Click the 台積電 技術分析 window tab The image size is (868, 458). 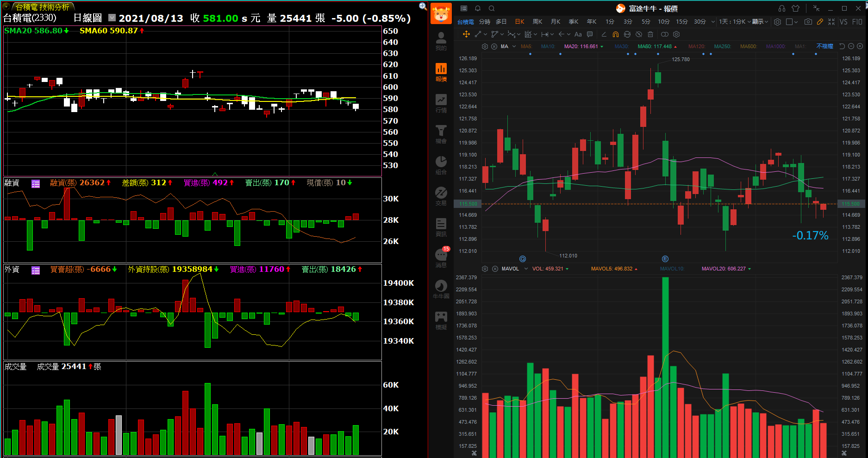[42, 7]
